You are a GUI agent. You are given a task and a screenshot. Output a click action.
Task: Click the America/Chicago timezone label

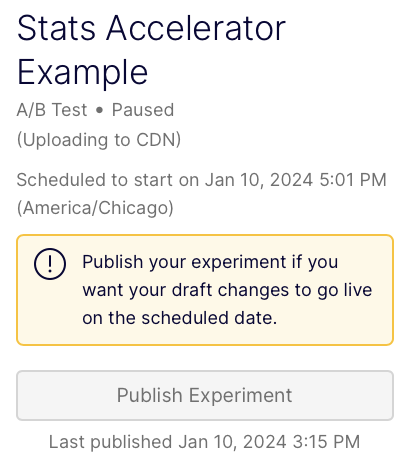(95, 208)
